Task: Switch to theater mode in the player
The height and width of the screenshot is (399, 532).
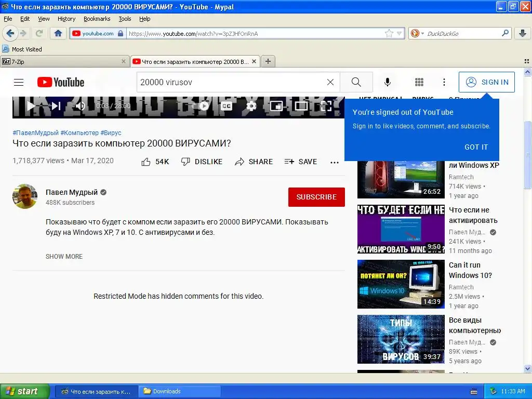Action: click(301, 106)
